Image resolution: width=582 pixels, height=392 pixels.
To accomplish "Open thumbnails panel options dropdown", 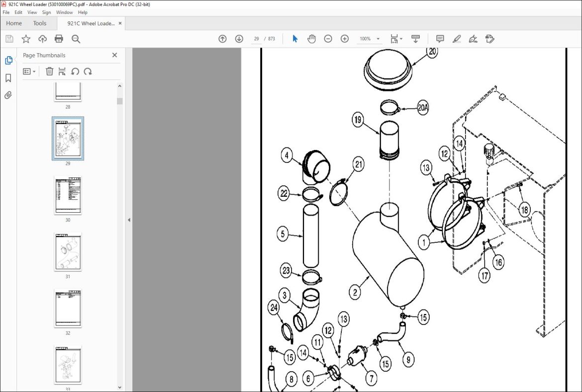I will click(x=29, y=71).
